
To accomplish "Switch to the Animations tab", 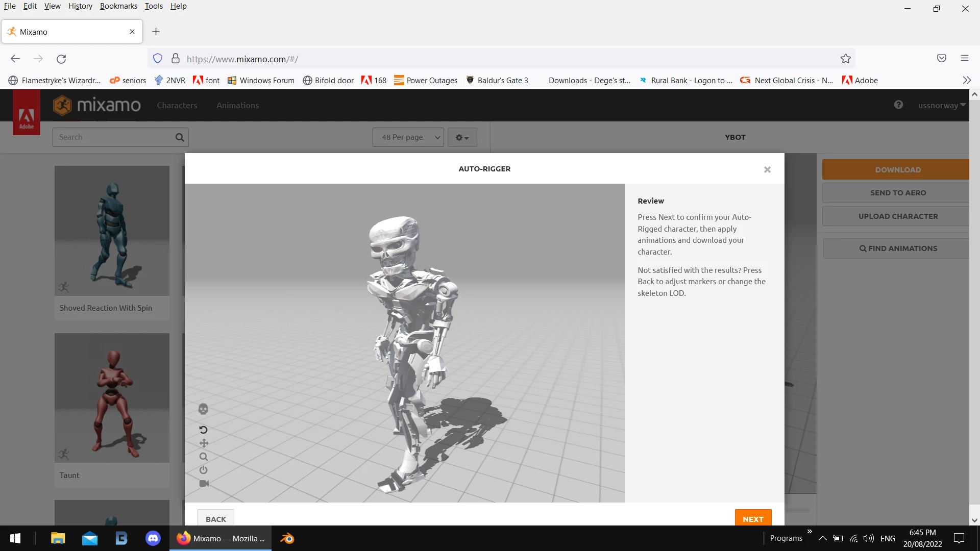I will click(x=237, y=105).
